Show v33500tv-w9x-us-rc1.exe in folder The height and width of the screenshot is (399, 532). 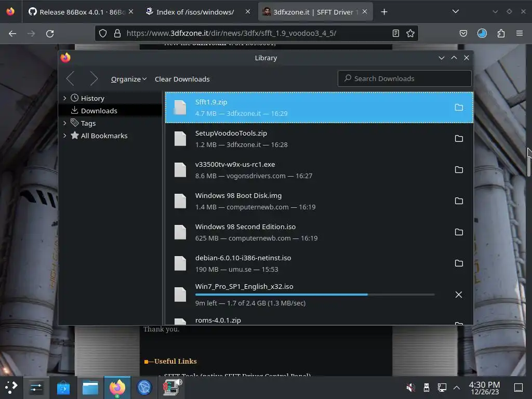point(459,170)
